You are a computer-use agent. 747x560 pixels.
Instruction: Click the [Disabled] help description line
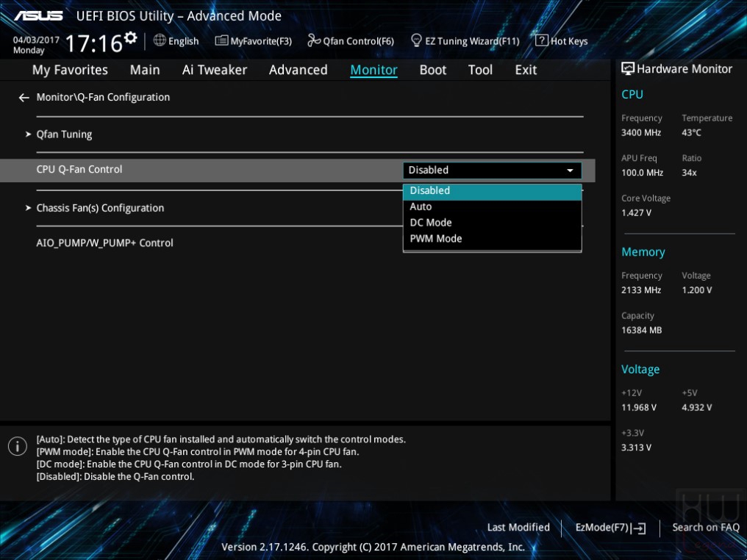pyautogui.click(x=115, y=477)
